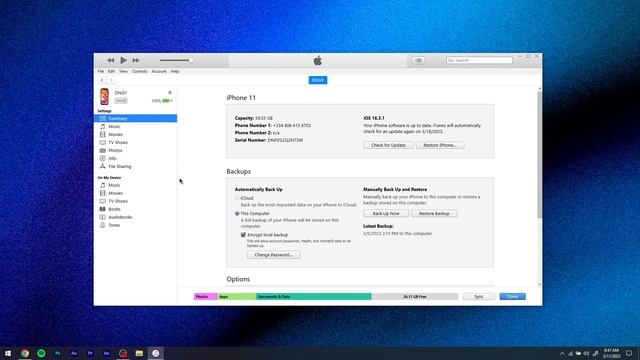Open Spotify from the taskbar
This screenshot has height=360, width=640.
tap(41, 353)
